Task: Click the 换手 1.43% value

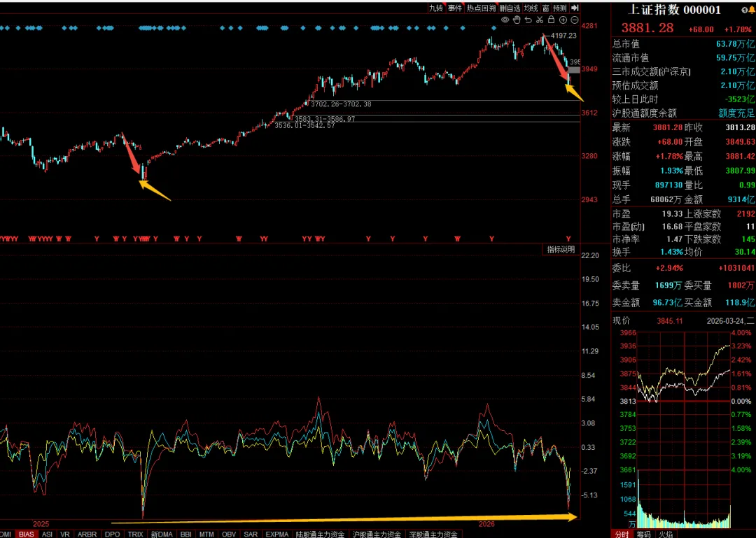Action: tap(671, 252)
